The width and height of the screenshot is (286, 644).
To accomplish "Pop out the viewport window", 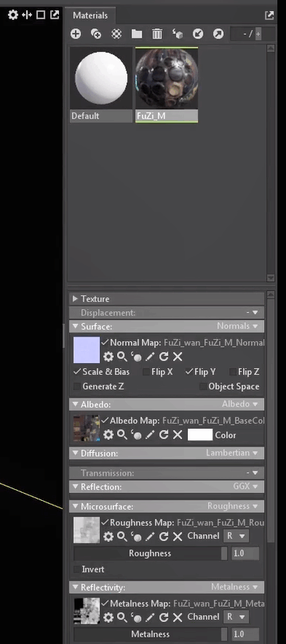I will [x=54, y=15].
